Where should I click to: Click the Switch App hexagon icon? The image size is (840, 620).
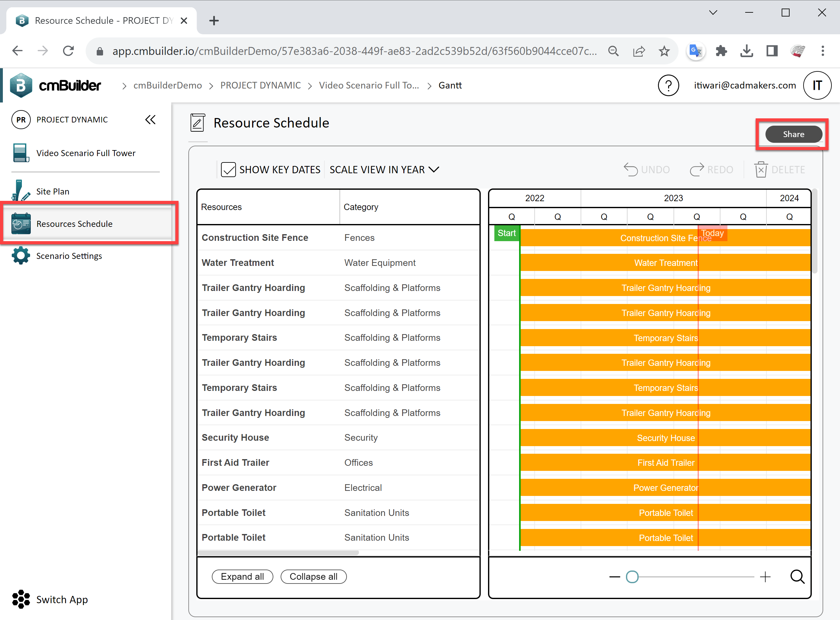[21, 599]
